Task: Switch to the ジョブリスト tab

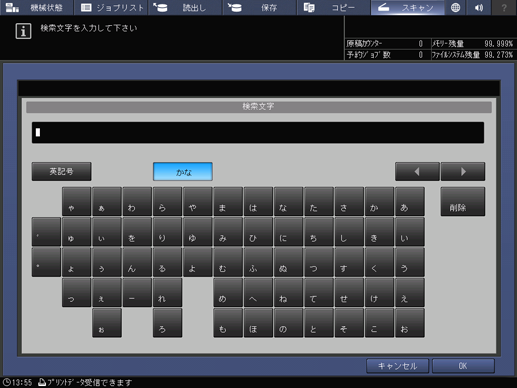Action: (111, 7)
